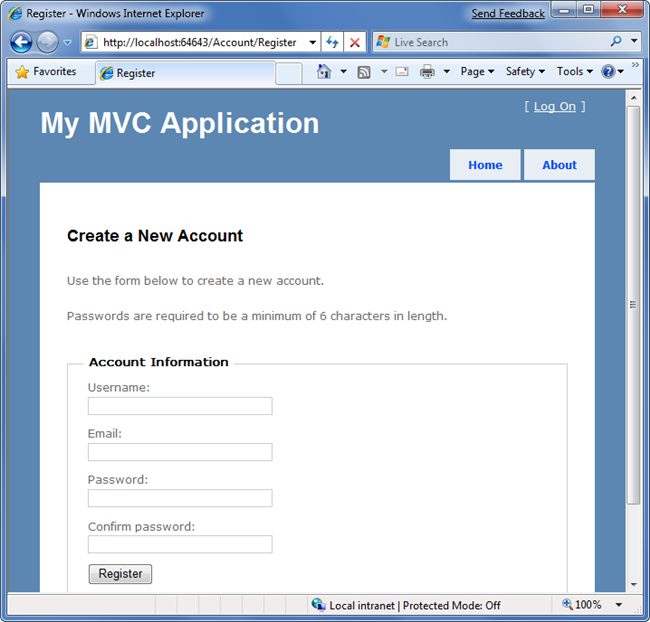Click the Home page toolbar icon
Image resolution: width=650 pixels, height=622 pixels.
tap(323, 72)
